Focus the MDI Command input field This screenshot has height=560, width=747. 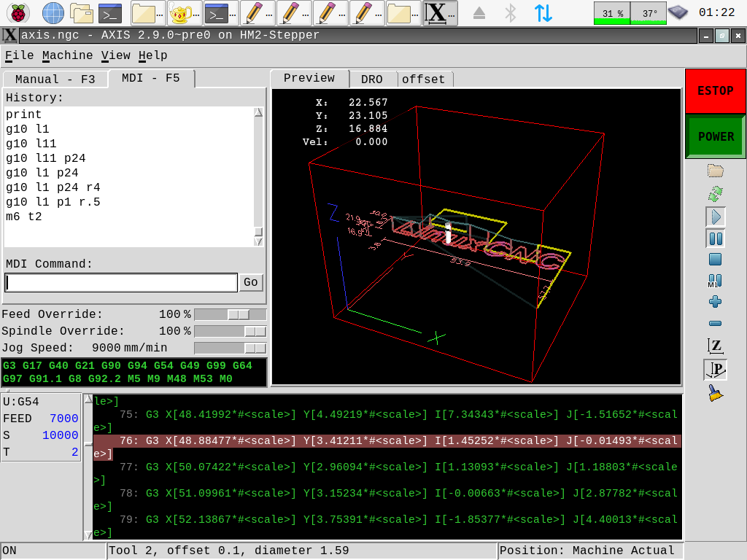click(121, 282)
